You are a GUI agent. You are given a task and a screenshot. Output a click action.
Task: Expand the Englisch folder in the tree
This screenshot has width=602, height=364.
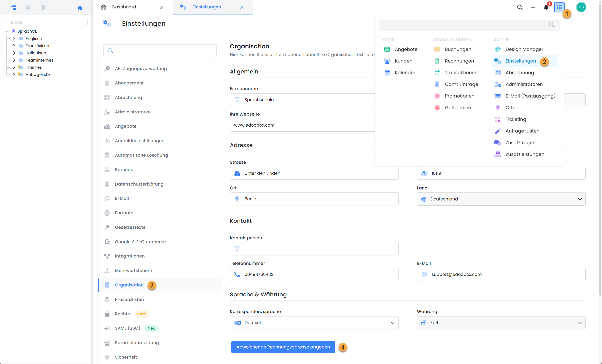pos(14,38)
